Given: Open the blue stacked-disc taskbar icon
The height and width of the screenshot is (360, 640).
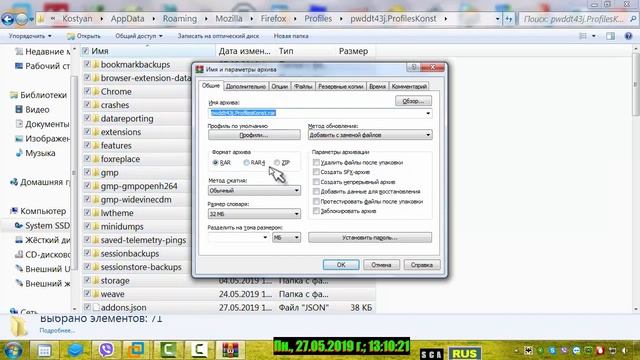Looking at the screenshot, I should pos(75,350).
